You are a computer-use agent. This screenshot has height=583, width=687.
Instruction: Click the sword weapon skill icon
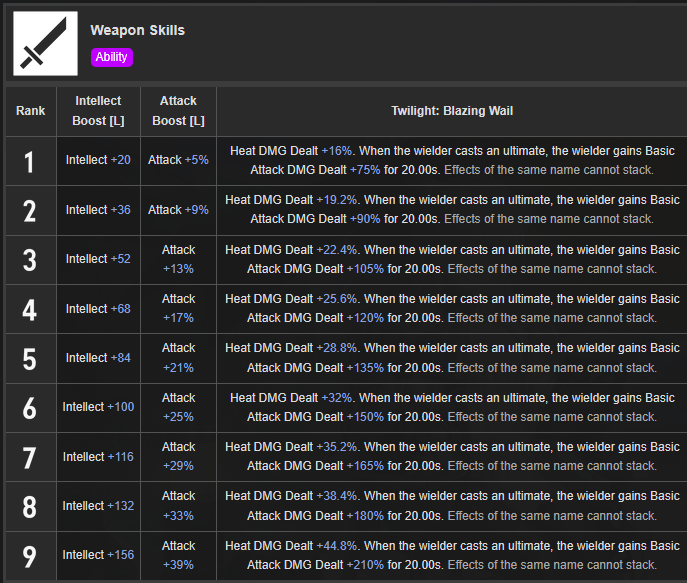click(x=46, y=43)
